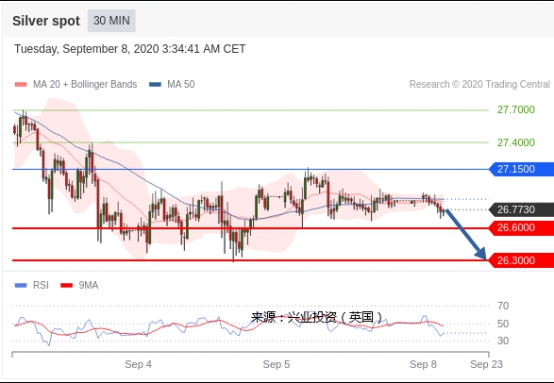The width and height of the screenshot is (554, 383).
Task: Click the red 26.6000 support price tag
Action: (x=521, y=228)
